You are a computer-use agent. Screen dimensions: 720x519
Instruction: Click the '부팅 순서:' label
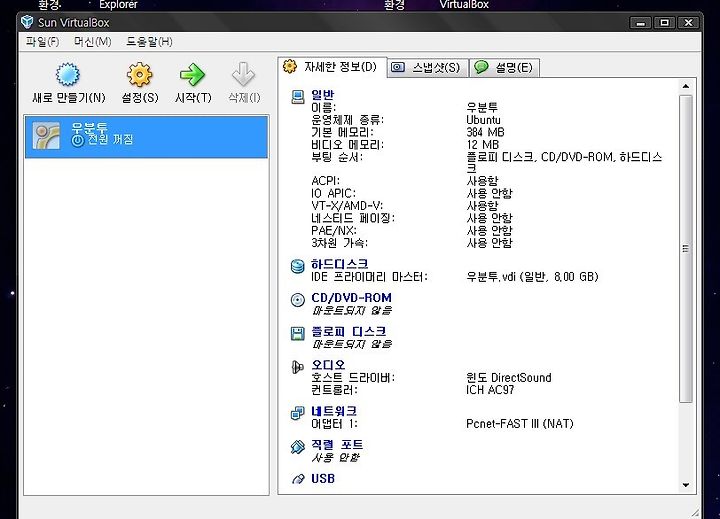[x=337, y=157]
